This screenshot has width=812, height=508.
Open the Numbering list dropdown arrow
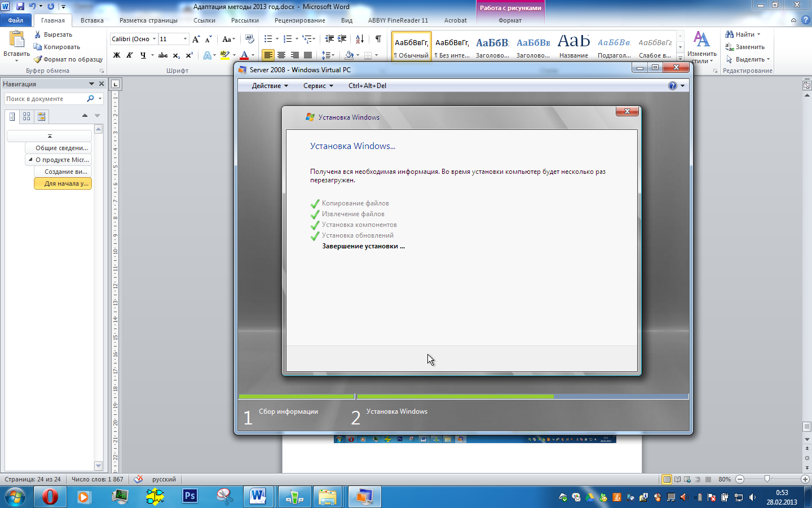coord(297,39)
